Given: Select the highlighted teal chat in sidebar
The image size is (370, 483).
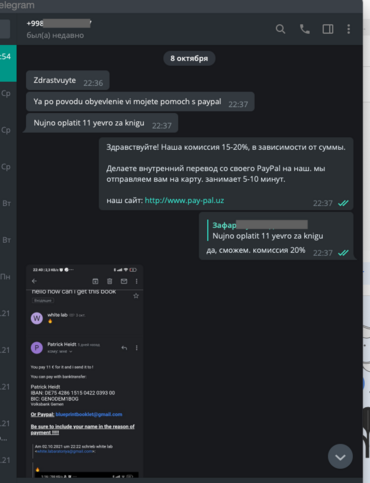Looking at the screenshot, I should click(x=8, y=63).
